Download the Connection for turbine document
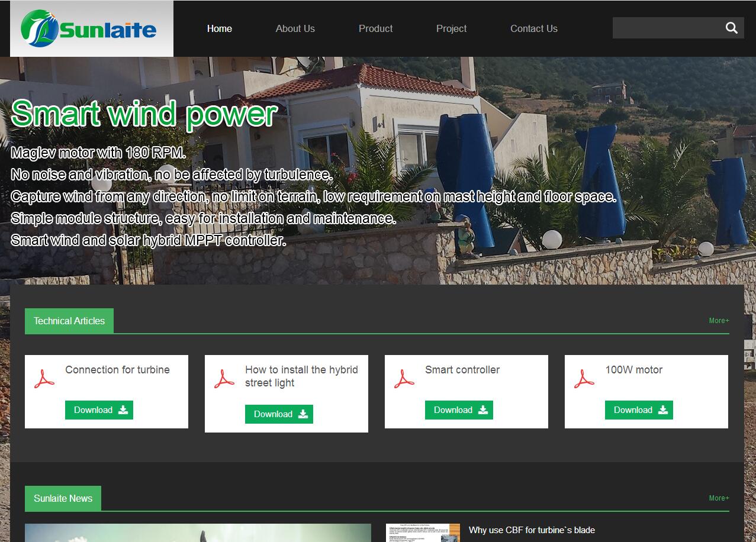 pyautogui.click(x=99, y=410)
